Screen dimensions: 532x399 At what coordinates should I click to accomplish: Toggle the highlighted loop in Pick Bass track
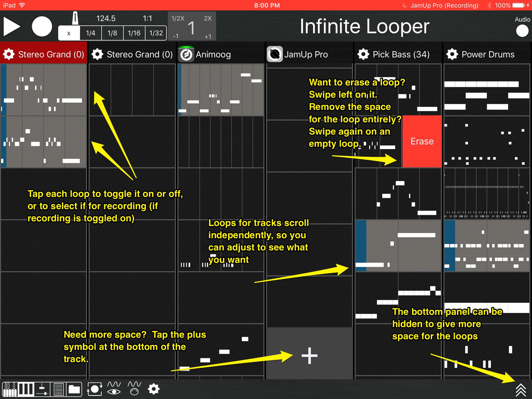(x=398, y=246)
